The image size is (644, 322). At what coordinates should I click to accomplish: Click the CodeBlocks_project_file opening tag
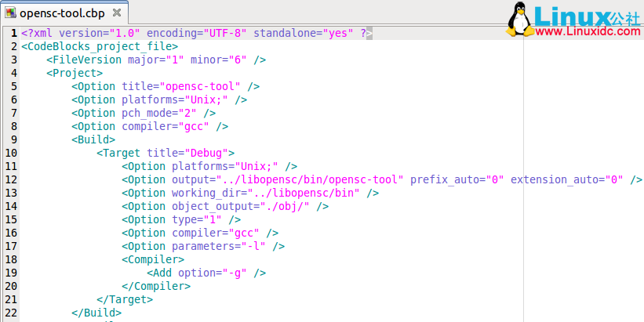(x=100, y=47)
